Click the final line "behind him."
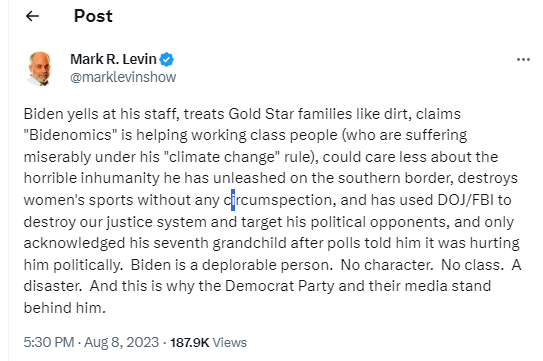This screenshot has width=543, height=361. (64, 308)
